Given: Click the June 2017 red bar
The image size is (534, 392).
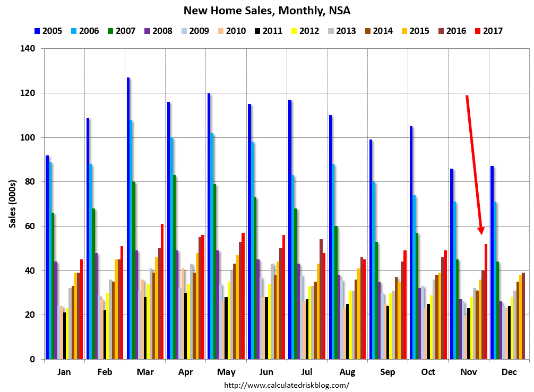Looking at the screenshot, I should (283, 297).
